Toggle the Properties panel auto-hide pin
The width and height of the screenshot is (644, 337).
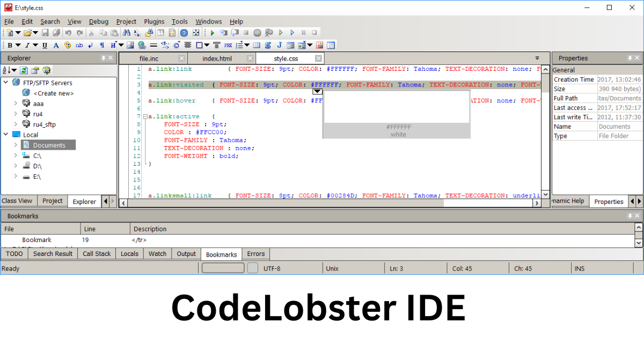point(630,58)
